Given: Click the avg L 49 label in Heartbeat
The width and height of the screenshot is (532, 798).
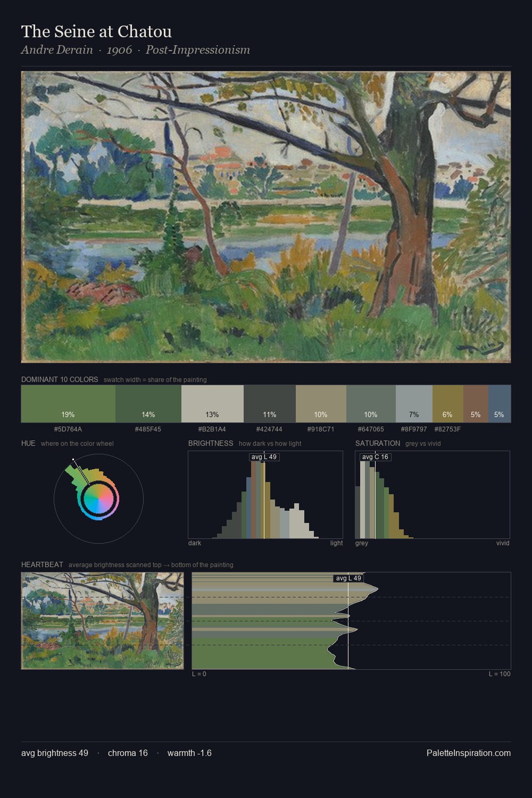Looking at the screenshot, I should 348,578.
